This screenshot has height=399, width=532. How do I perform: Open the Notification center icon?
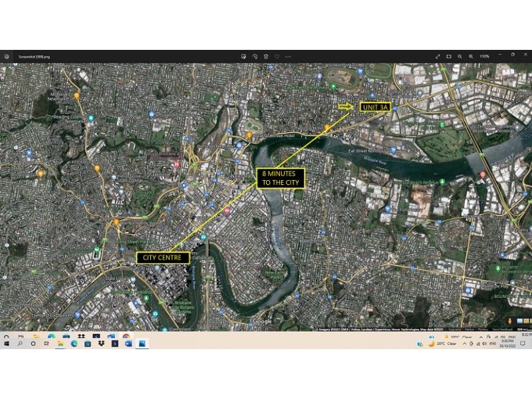523,344
